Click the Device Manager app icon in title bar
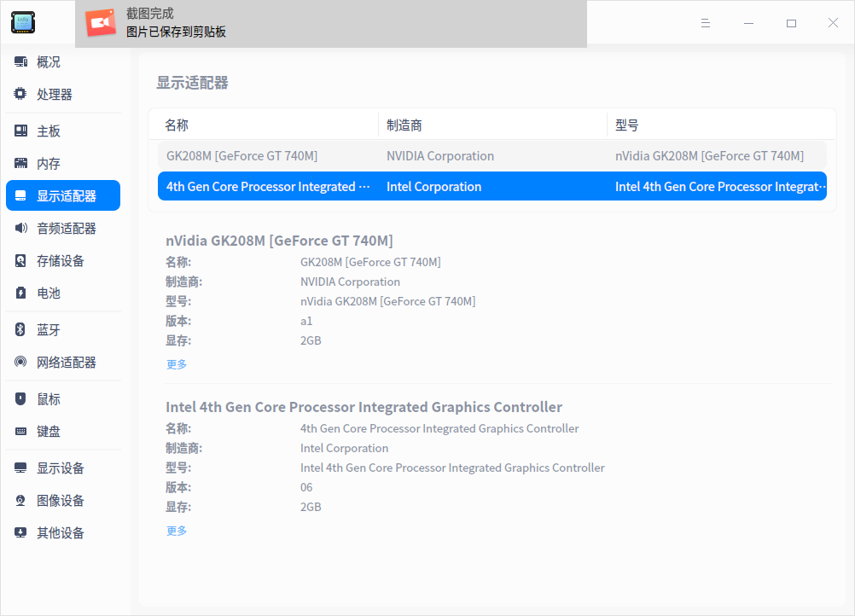 23,22
